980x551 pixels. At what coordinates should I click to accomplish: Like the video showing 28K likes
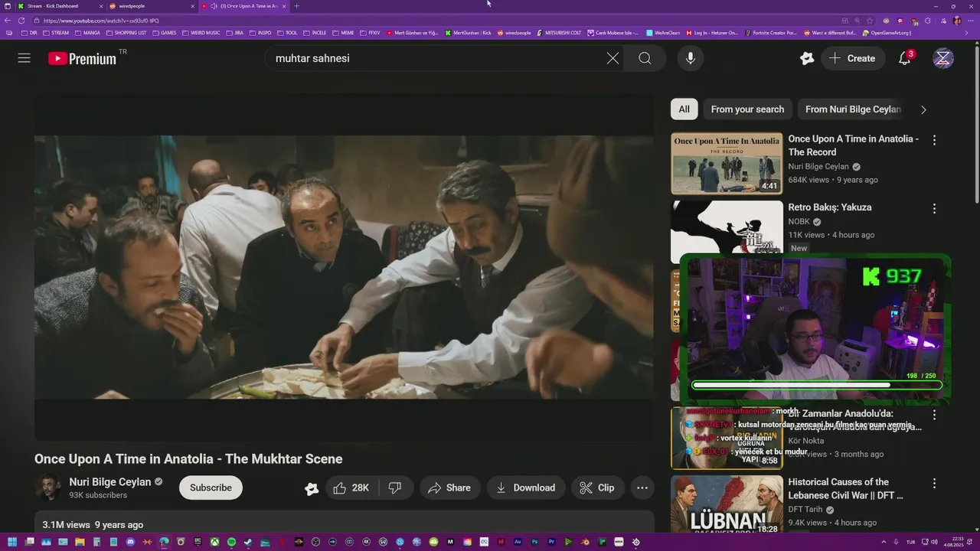(351, 487)
